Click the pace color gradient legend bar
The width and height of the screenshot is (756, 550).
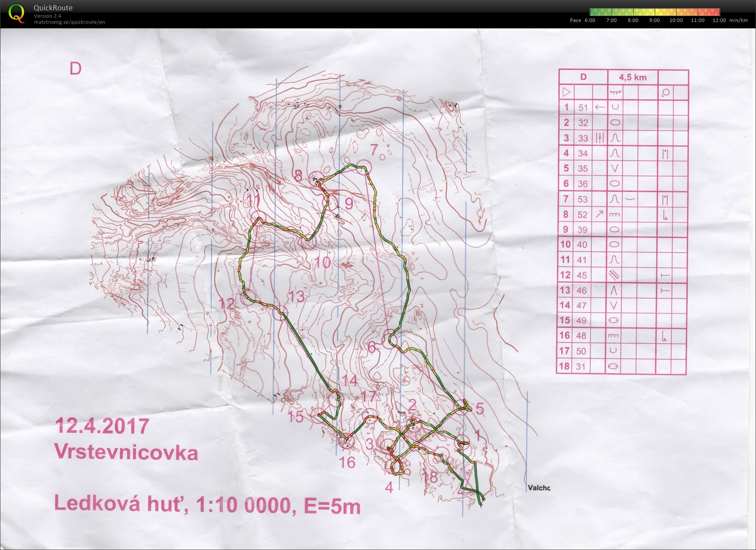[x=655, y=12]
